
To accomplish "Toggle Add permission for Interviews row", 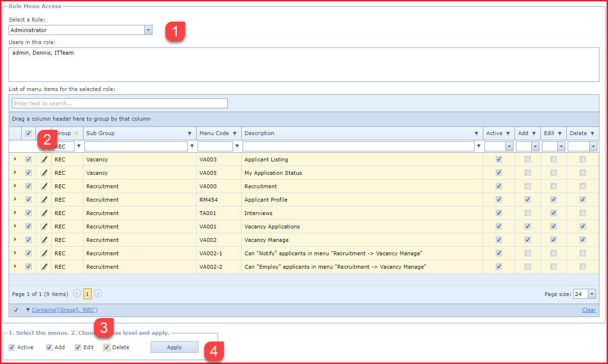I will [527, 213].
